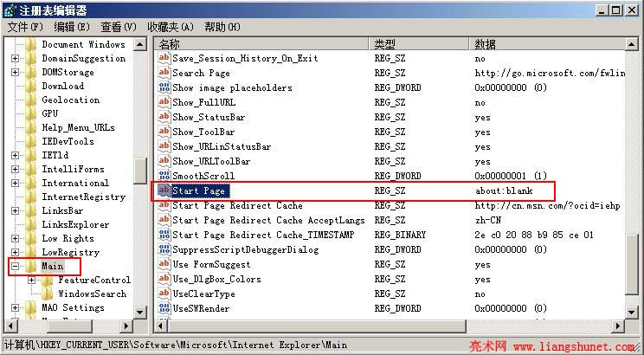This screenshot has height=355, width=644.
Task: Click the value list scroll right arrow
Action: coord(618,326)
